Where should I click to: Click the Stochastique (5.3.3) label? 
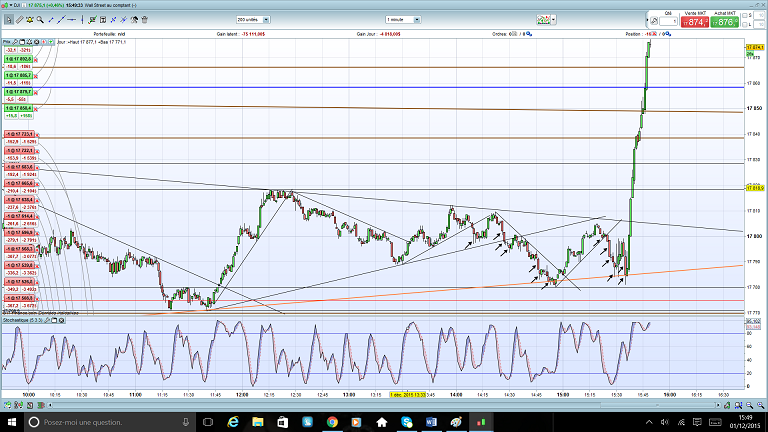tap(23, 320)
